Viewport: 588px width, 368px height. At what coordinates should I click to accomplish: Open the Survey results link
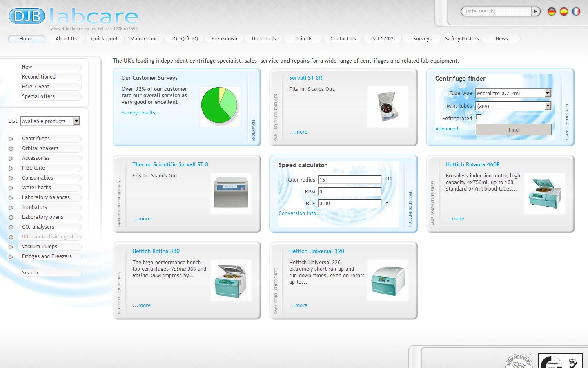[x=141, y=112]
